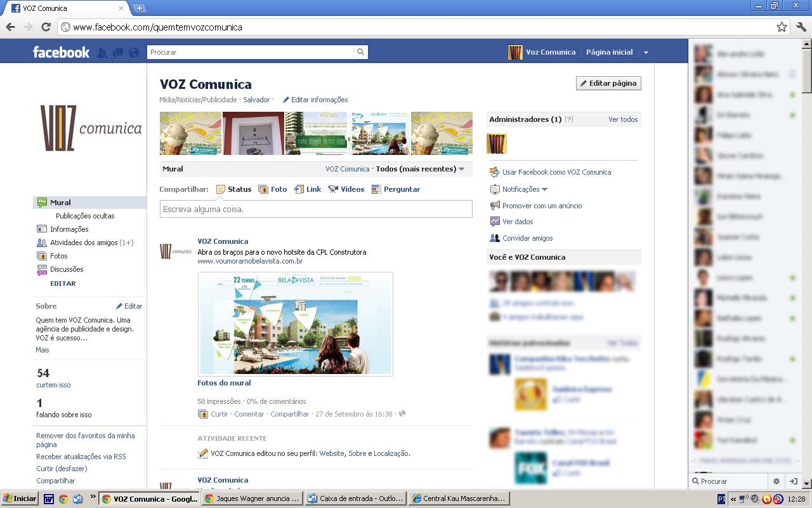
Task: Click Curtir on the post
Action: tap(219, 414)
